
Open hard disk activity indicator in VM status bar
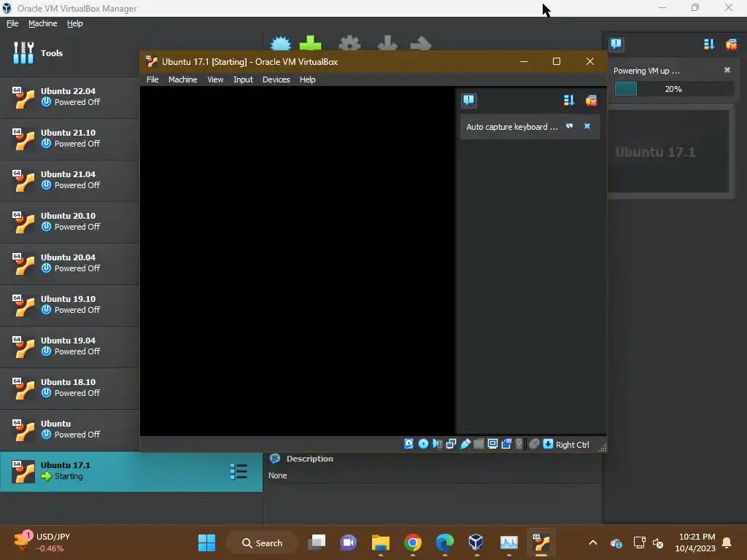coord(409,444)
